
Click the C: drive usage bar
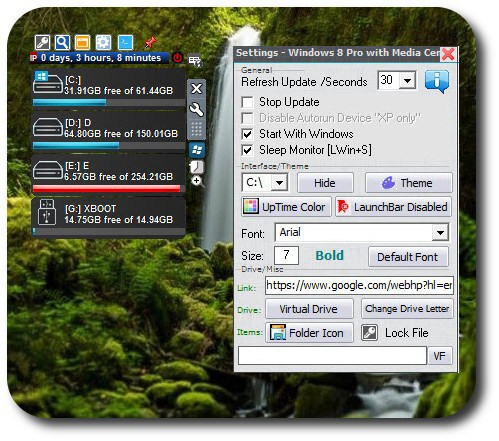click(109, 102)
